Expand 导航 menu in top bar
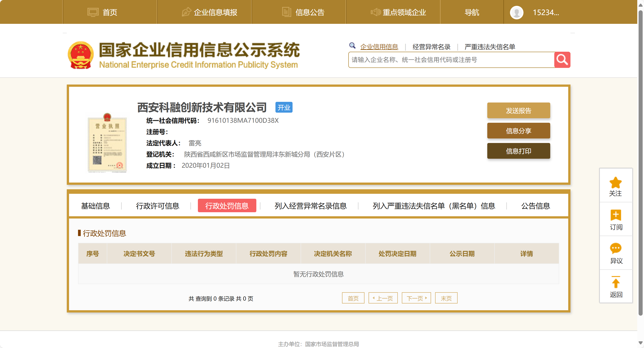The image size is (644, 348). click(472, 12)
